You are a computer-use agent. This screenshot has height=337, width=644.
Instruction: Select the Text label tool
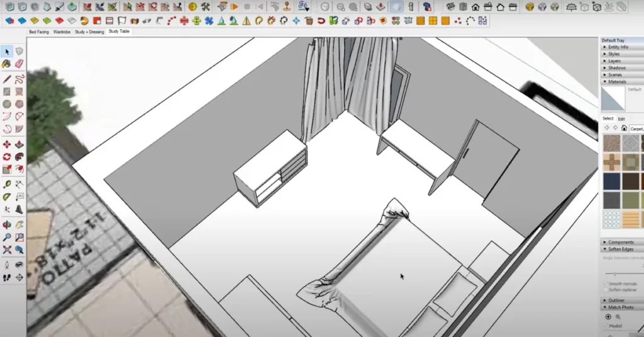tap(19, 197)
